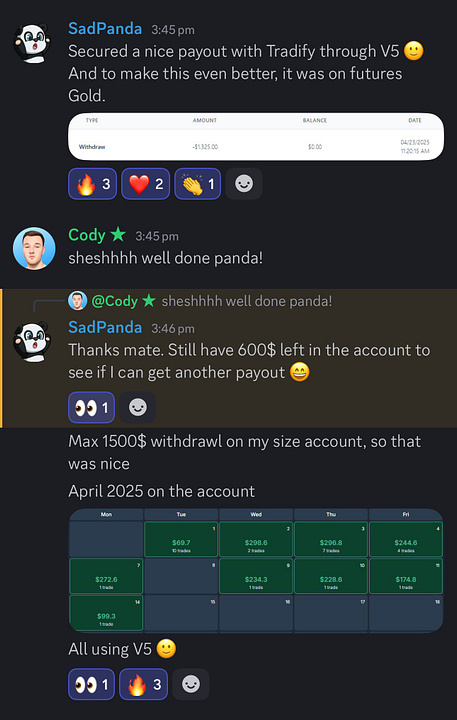
Task: Click the SadPanda username at 3:45 pm
Action: [x=105, y=29]
